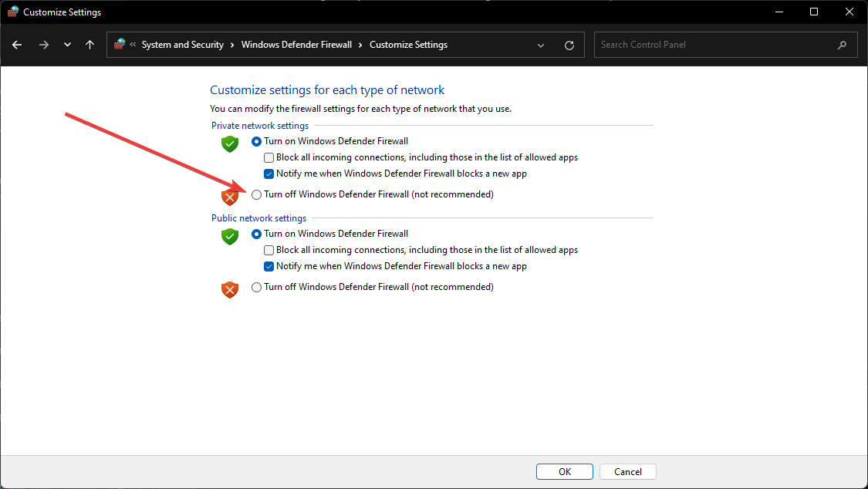Click the "Private network settings" heading
Image resolution: width=868 pixels, height=489 pixels.
[x=260, y=126]
